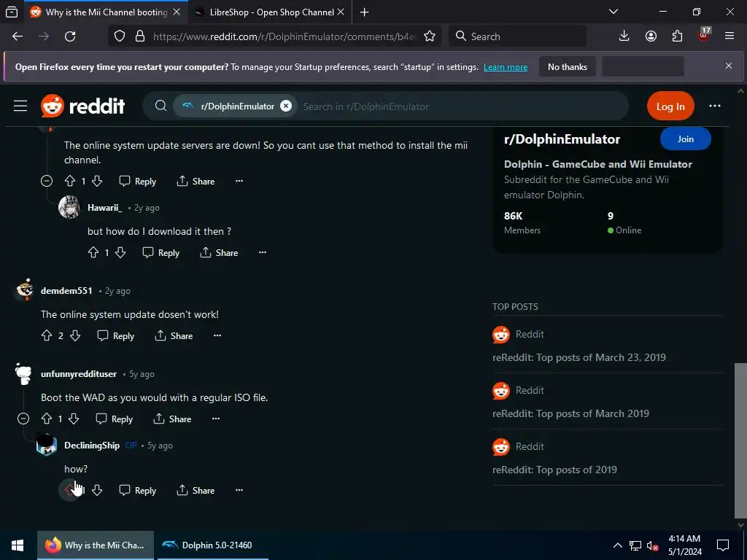Open the Windows Start menu
747x560 pixels.
[18, 545]
